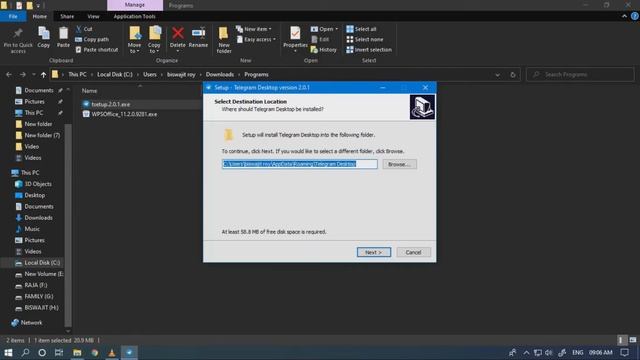This screenshot has height=360, width=640.
Task: Click Downloads in address breadcrumb
Action: (x=220, y=75)
